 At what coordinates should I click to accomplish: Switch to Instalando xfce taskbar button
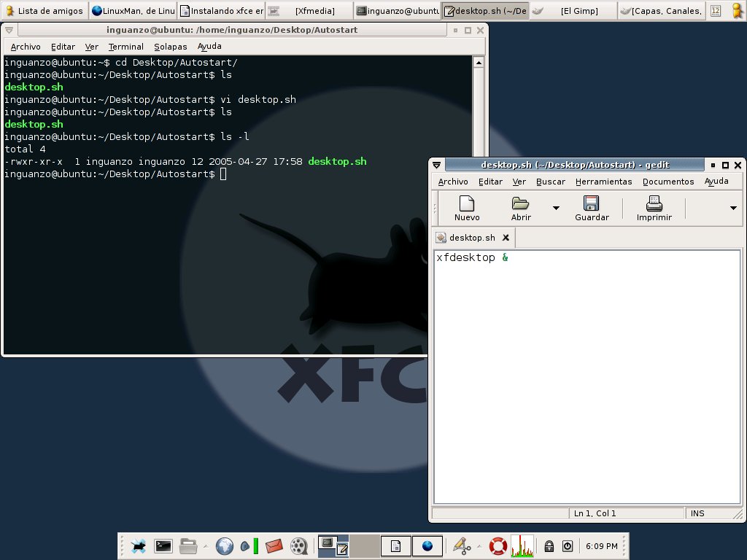[222, 10]
